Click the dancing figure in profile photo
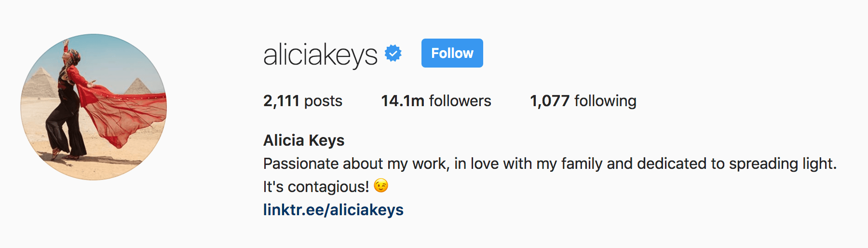Screen dimensions: 868x248 click(68, 111)
